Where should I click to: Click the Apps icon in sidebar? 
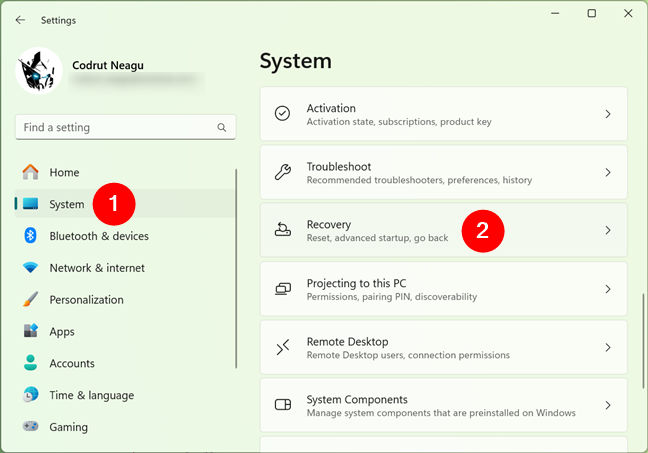coord(31,331)
